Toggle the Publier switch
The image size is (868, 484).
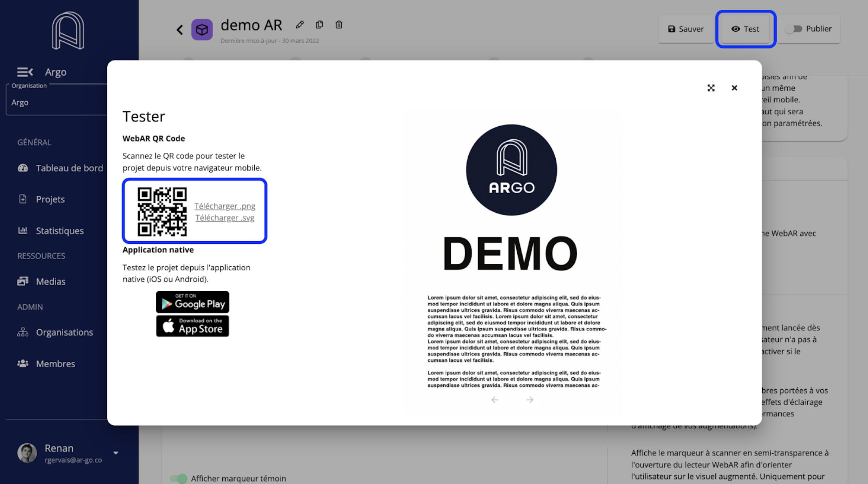point(794,29)
